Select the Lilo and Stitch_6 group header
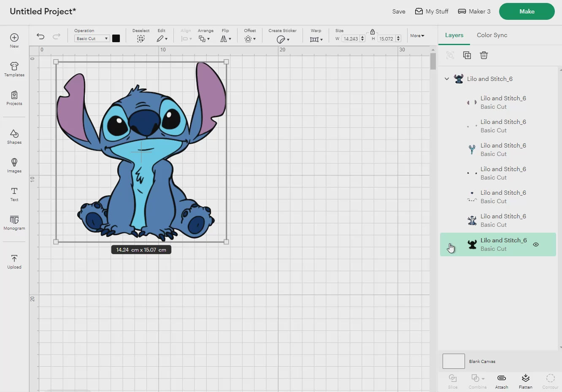The height and width of the screenshot is (392, 562). point(498,79)
